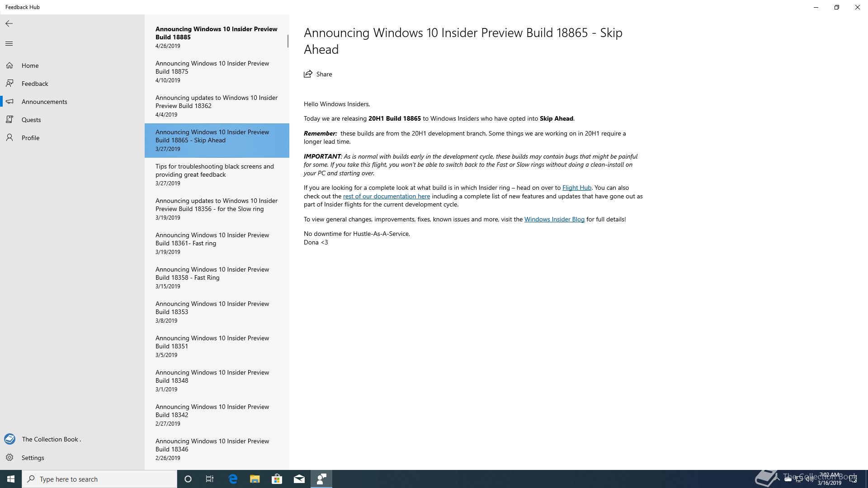Click the Home house icon
The width and height of the screenshot is (868, 488).
[x=9, y=66]
